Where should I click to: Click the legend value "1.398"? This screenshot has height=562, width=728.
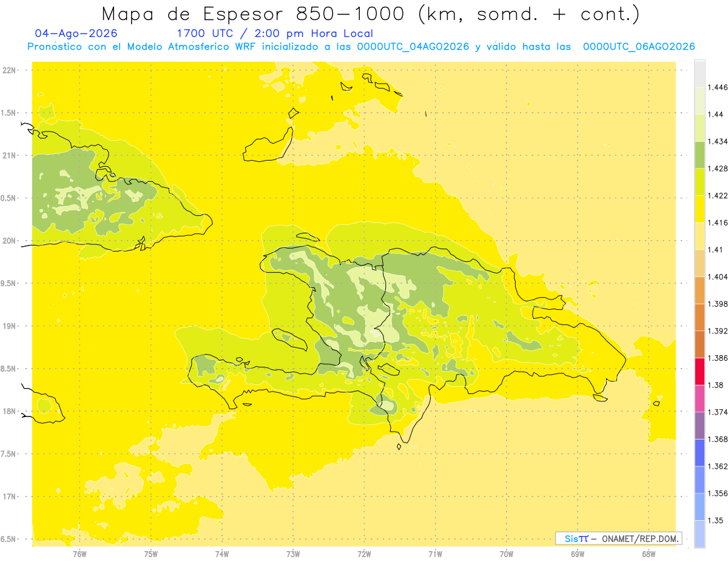click(719, 304)
